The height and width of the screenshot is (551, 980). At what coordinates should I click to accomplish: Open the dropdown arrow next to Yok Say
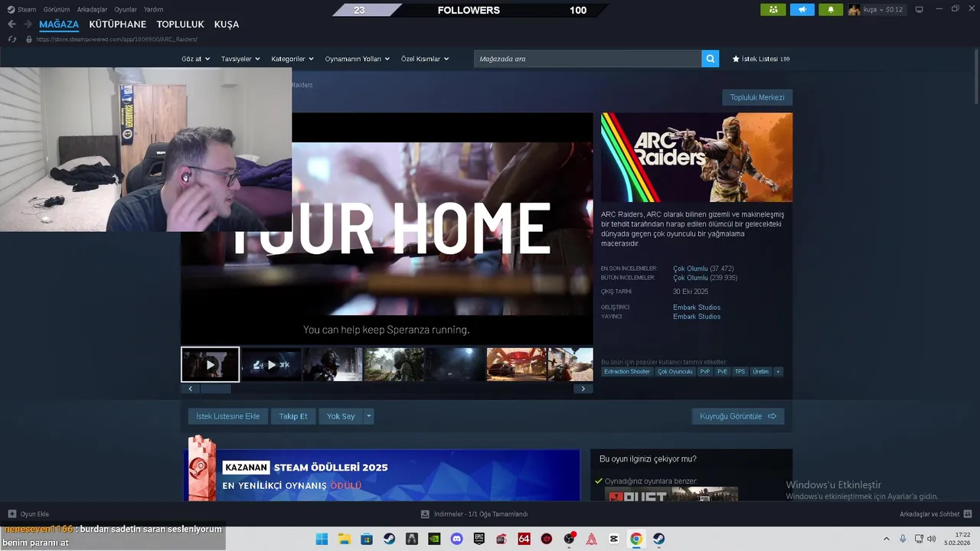tap(368, 416)
